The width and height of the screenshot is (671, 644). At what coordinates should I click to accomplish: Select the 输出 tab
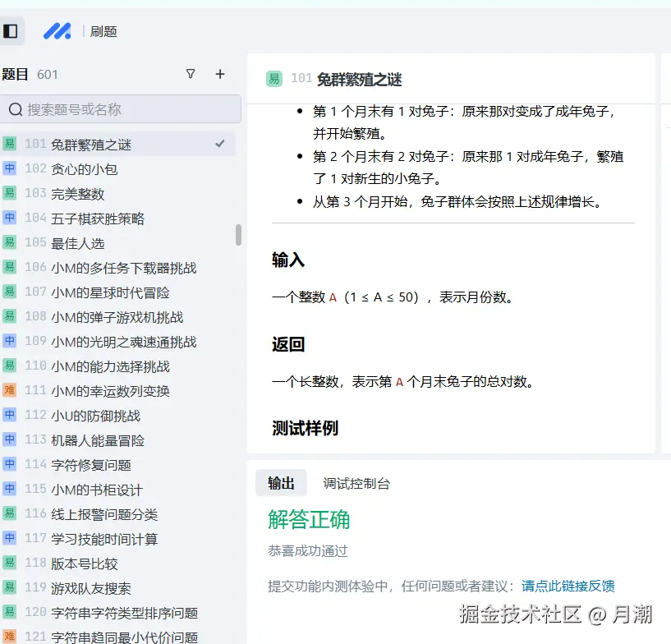(x=281, y=483)
